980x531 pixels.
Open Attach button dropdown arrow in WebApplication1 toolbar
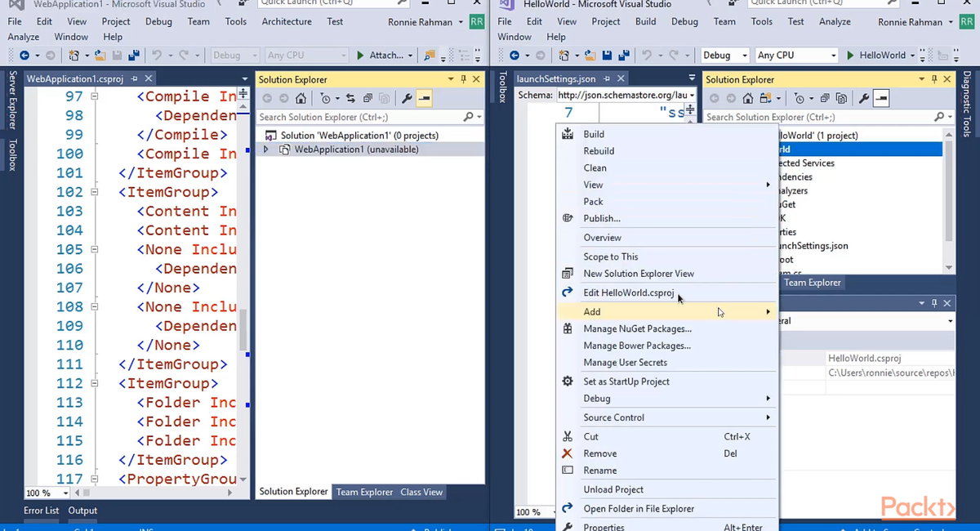pyautogui.click(x=411, y=56)
